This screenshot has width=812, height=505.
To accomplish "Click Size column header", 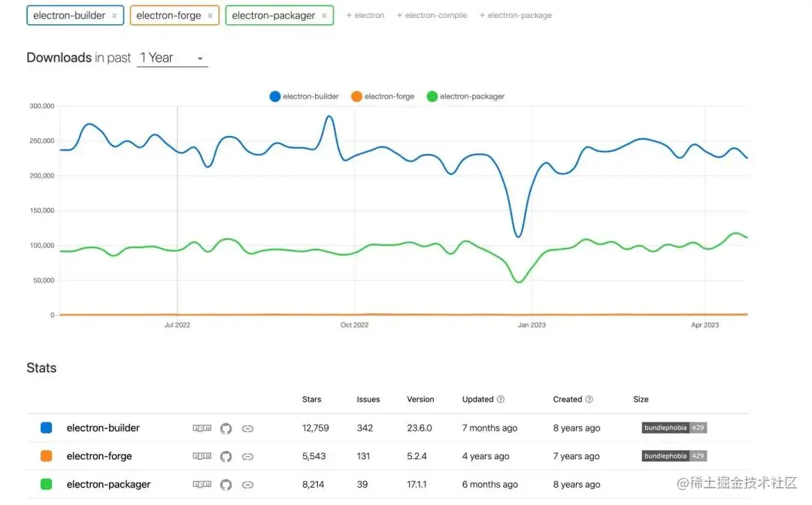I will point(641,400).
